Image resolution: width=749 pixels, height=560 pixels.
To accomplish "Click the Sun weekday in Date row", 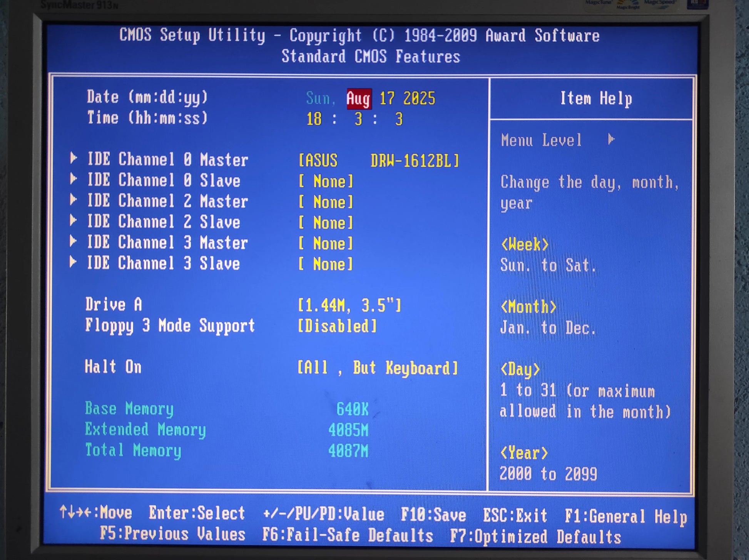I will click(320, 98).
